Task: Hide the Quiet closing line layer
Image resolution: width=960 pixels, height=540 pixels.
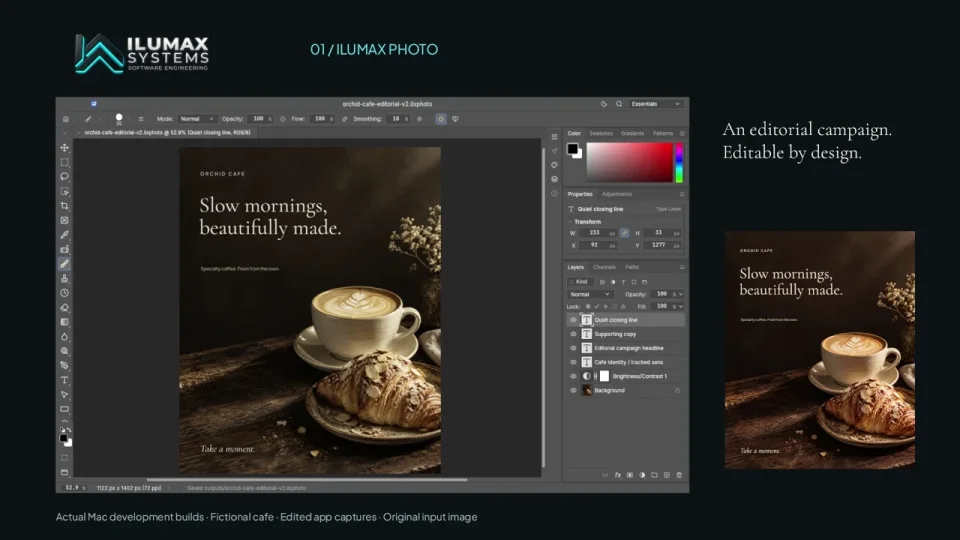Action: (x=573, y=320)
